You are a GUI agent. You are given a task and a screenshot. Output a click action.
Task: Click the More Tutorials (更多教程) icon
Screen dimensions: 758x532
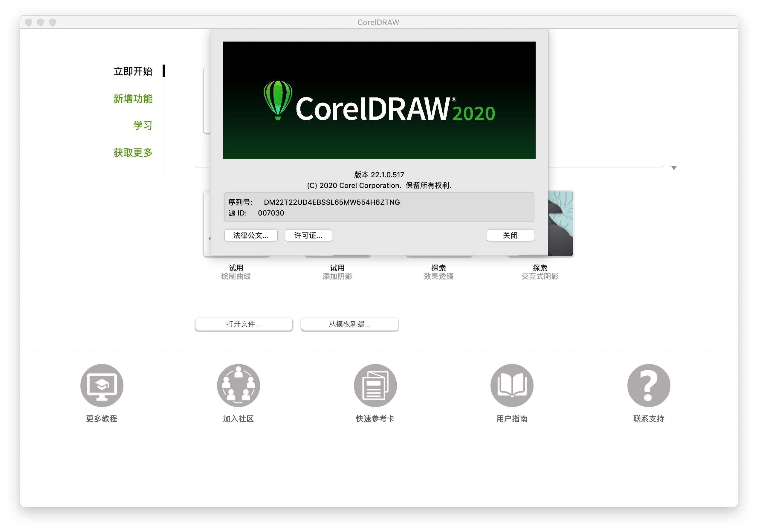click(102, 385)
